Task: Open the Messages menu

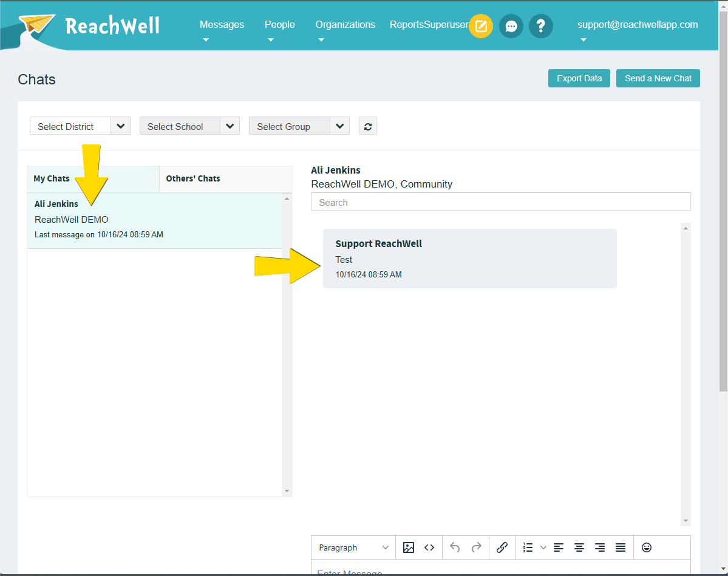Action: coord(222,25)
